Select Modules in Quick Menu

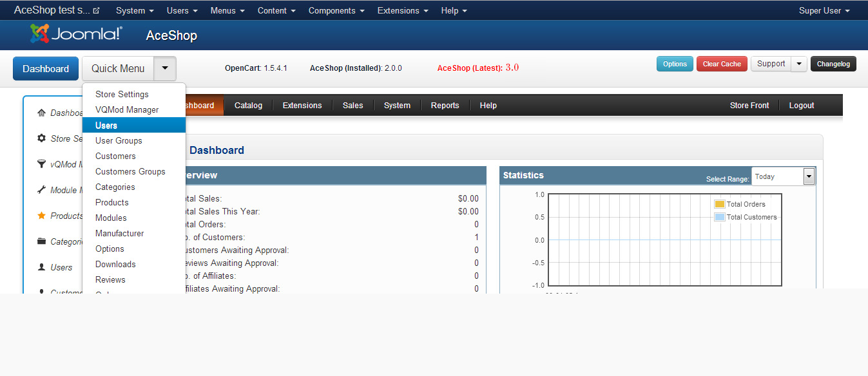coord(134,218)
